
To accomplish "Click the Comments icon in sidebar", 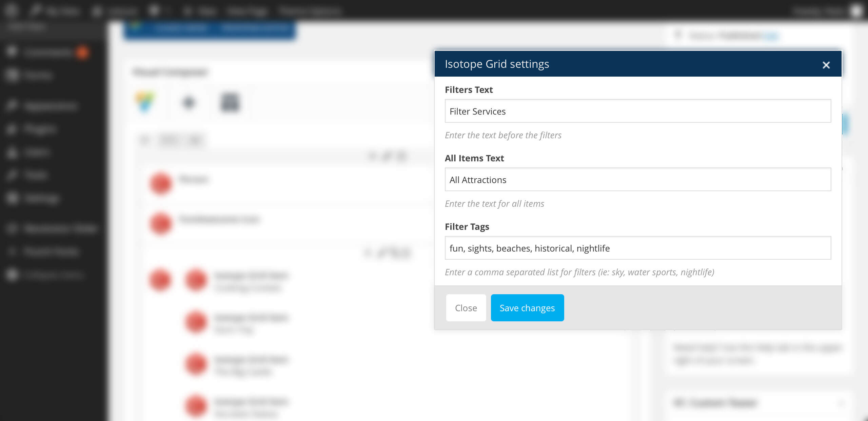I will point(12,52).
